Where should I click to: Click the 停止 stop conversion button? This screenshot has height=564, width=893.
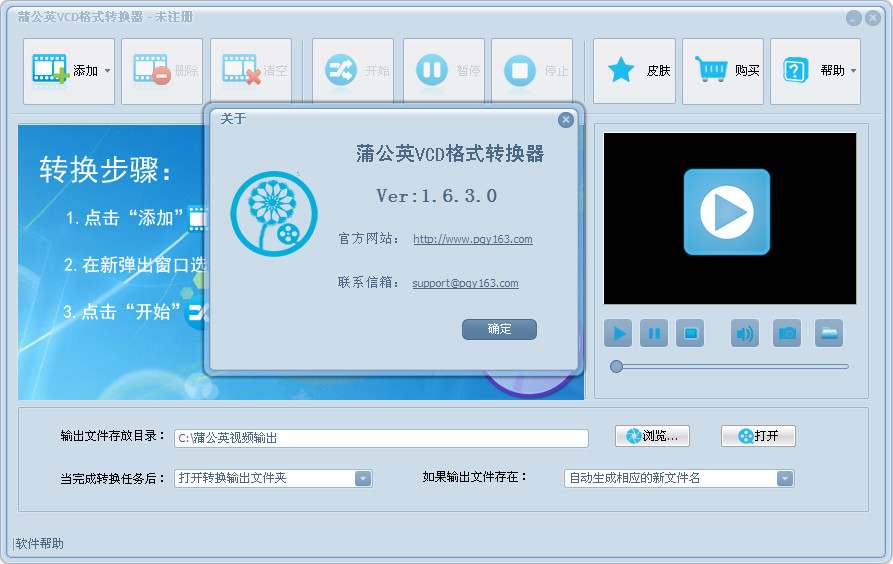point(532,71)
